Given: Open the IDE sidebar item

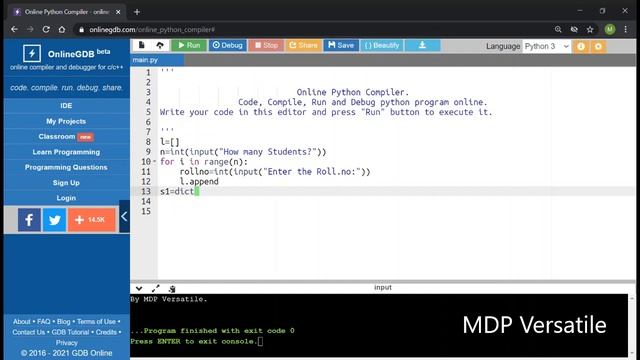Looking at the screenshot, I should tap(66, 106).
